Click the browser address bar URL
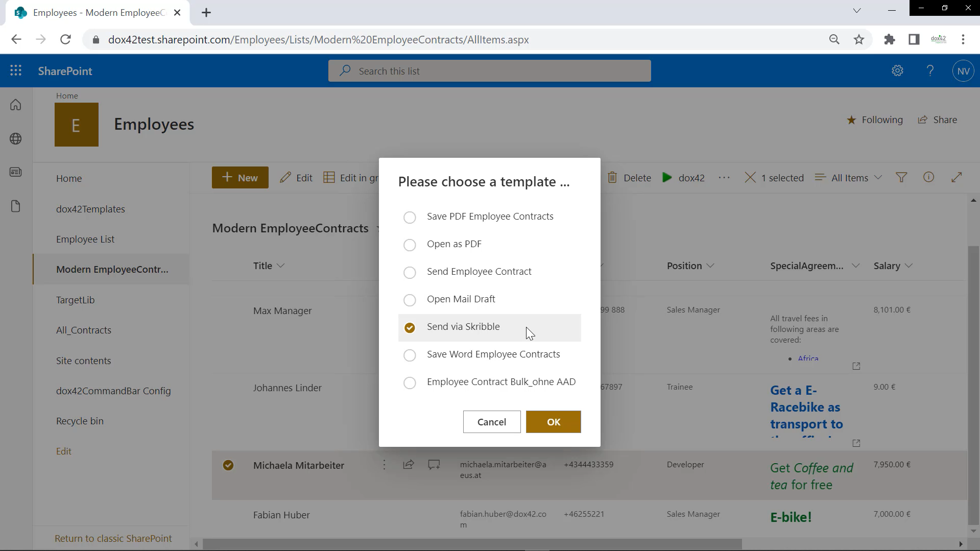 coord(318,39)
